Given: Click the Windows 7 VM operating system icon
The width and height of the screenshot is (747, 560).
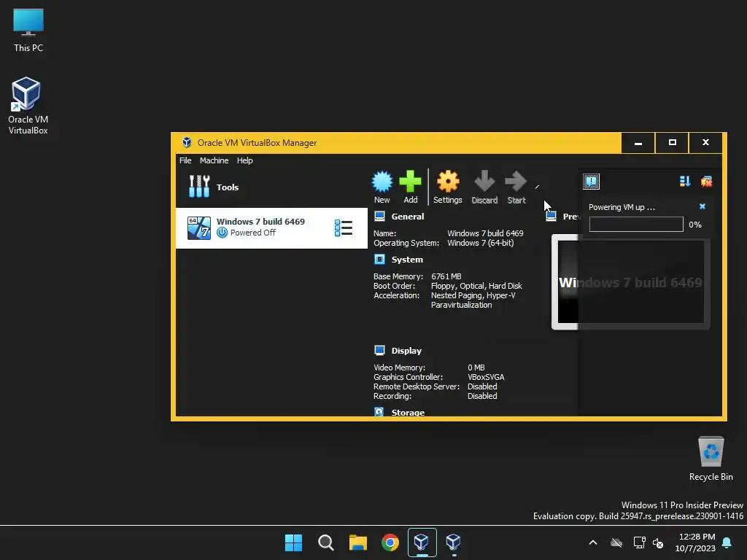Looking at the screenshot, I should (199, 228).
